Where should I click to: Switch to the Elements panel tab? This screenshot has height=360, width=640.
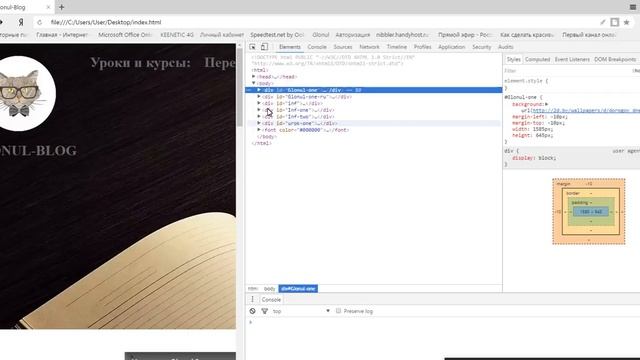coord(289,47)
